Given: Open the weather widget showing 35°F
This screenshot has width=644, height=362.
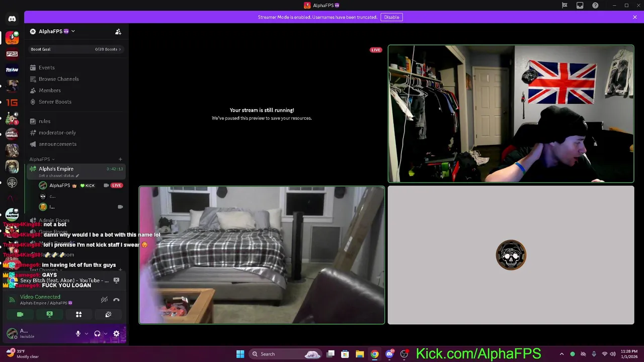Looking at the screenshot, I should tap(23, 354).
